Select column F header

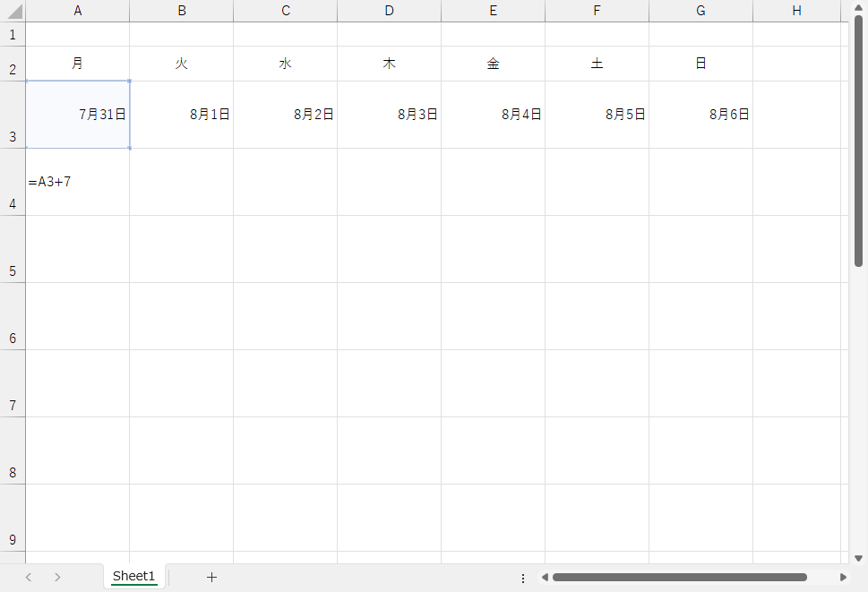click(597, 11)
